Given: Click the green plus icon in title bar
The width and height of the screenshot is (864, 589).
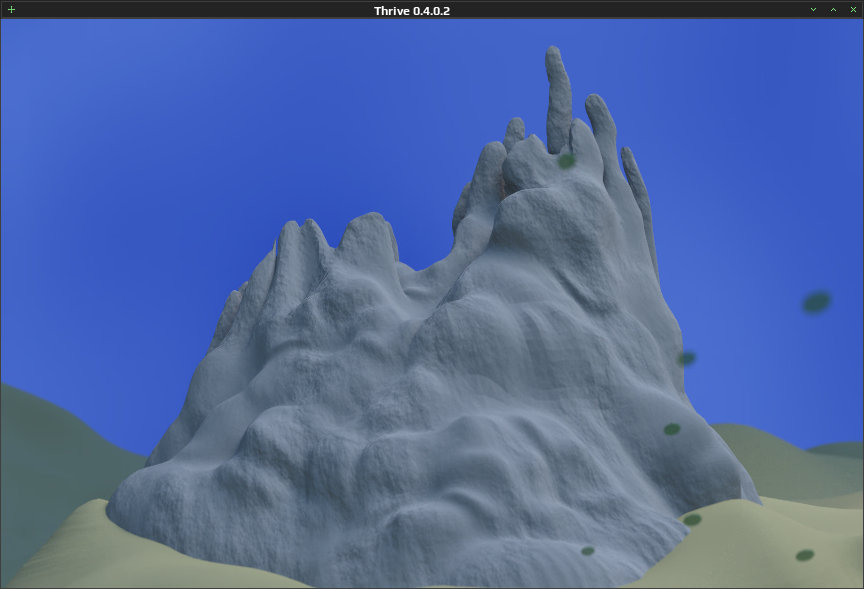Looking at the screenshot, I should 11,9.
